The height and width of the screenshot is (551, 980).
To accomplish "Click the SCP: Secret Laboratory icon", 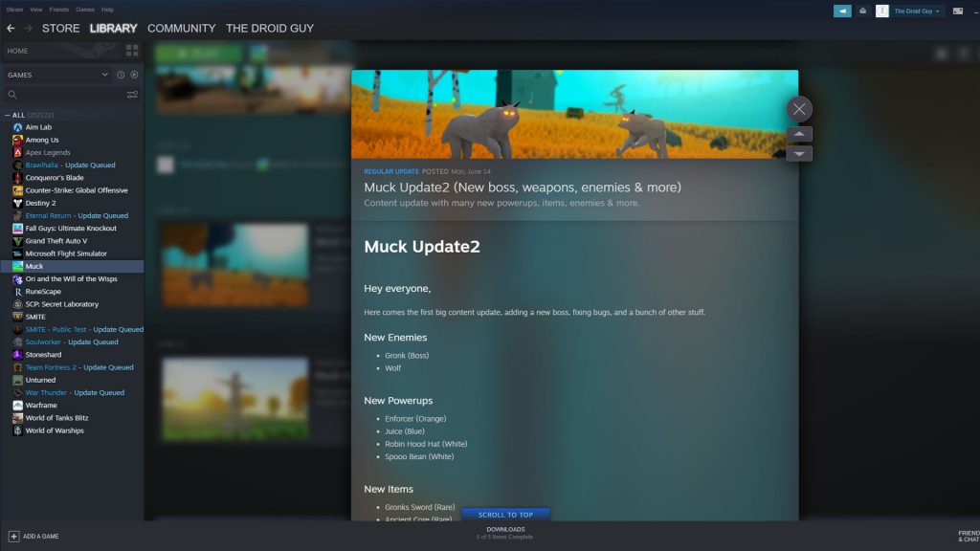I will [17, 304].
